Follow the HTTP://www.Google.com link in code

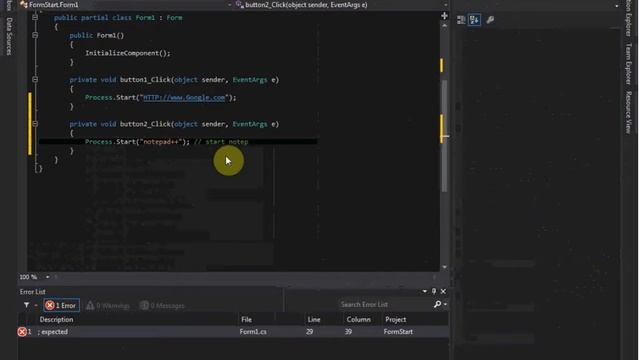point(184,98)
